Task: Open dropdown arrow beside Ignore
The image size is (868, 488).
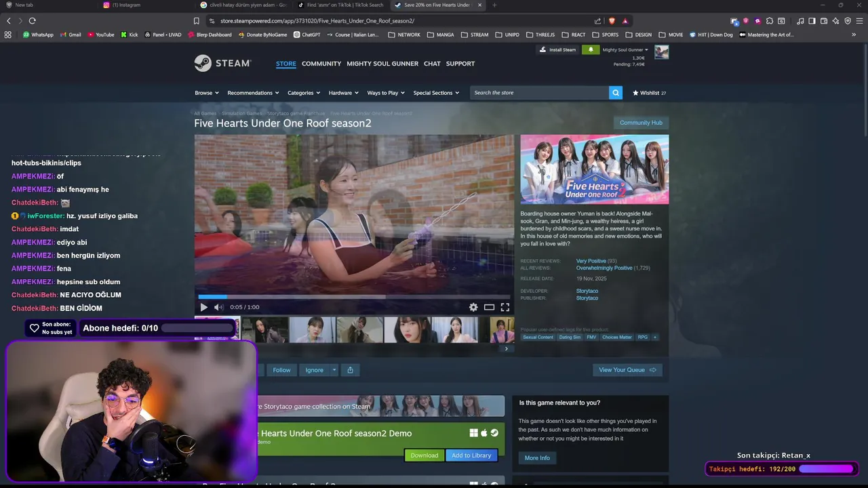Action: [x=334, y=370]
